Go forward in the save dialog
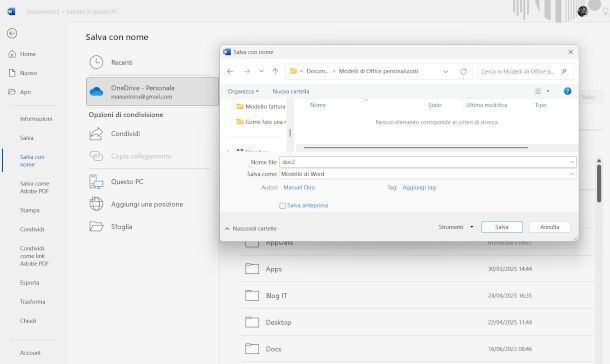The image size is (610, 364). pyautogui.click(x=247, y=72)
